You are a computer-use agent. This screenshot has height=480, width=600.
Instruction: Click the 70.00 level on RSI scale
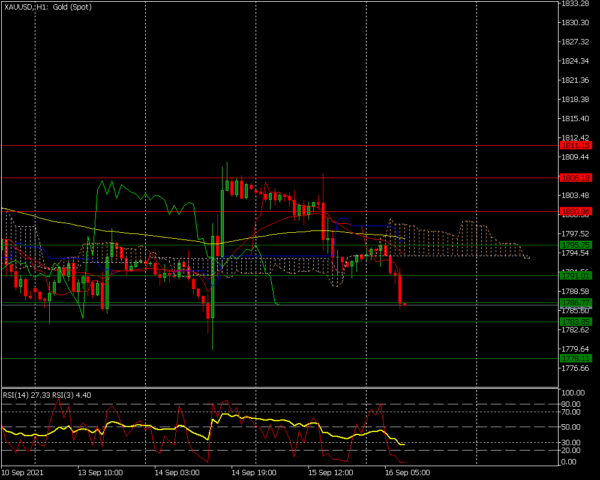[x=571, y=412]
